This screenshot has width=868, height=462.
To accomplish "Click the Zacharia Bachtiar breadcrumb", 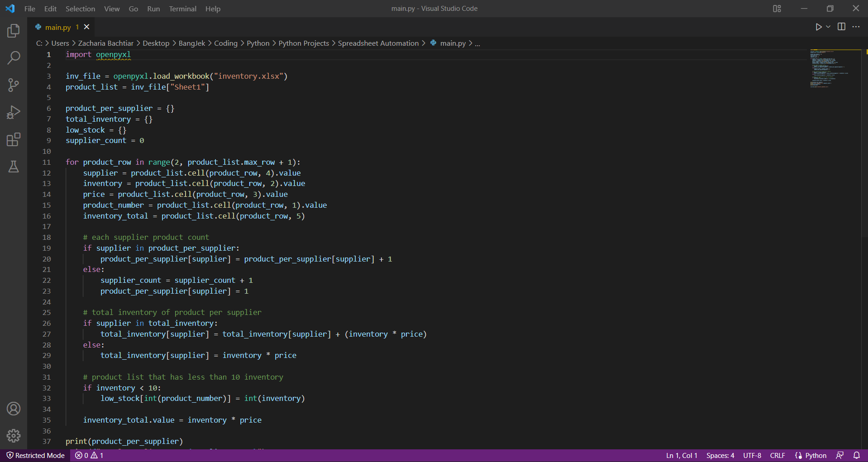I will 106,43.
